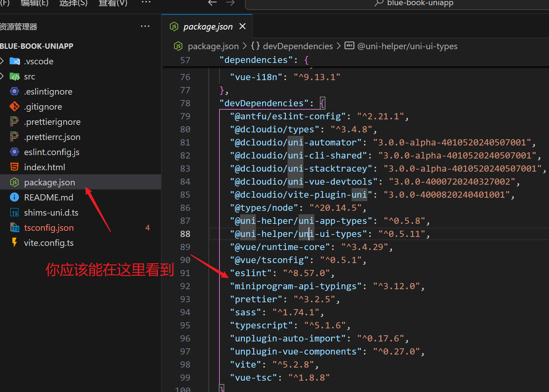Click the search magnifier icon in title bar
Image resolution: width=549 pixels, height=392 pixels.
pyautogui.click(x=379, y=3)
